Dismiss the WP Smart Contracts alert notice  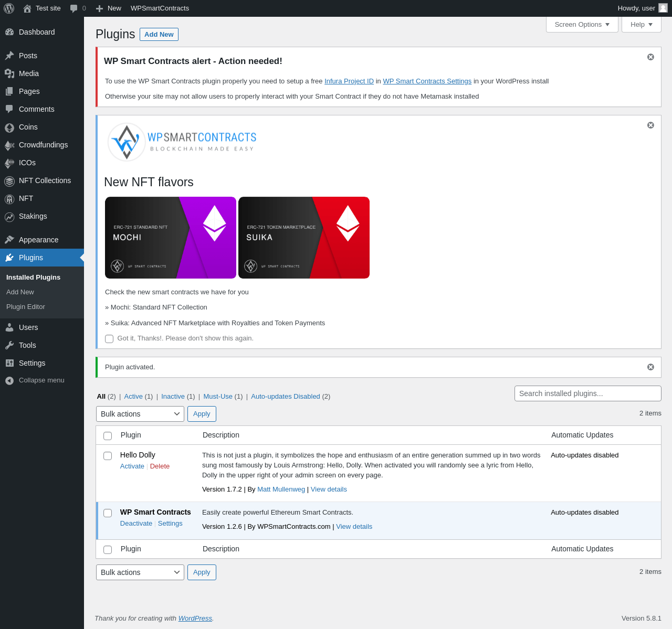(x=650, y=57)
